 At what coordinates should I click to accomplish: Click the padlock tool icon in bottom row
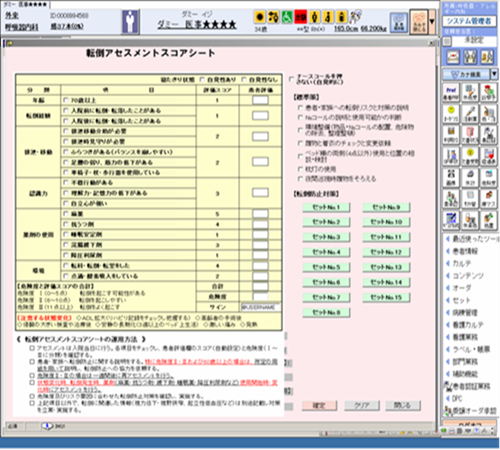(470, 220)
